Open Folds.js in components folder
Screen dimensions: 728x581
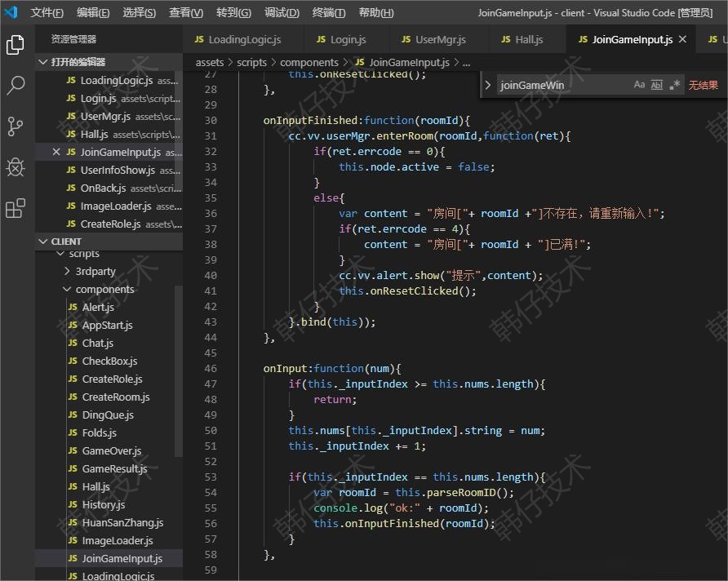[109, 433]
